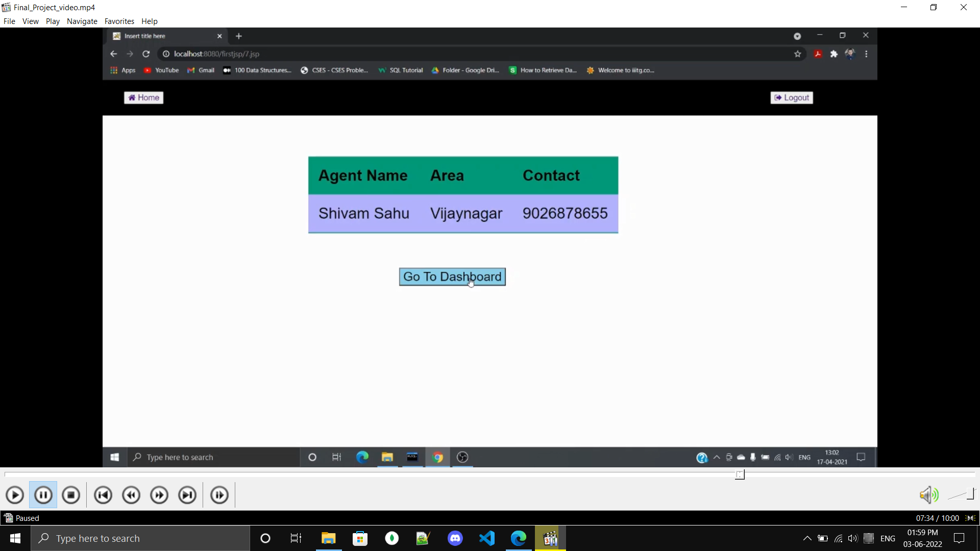Click the Play icon in the player controls
980x551 pixels.
(x=15, y=495)
